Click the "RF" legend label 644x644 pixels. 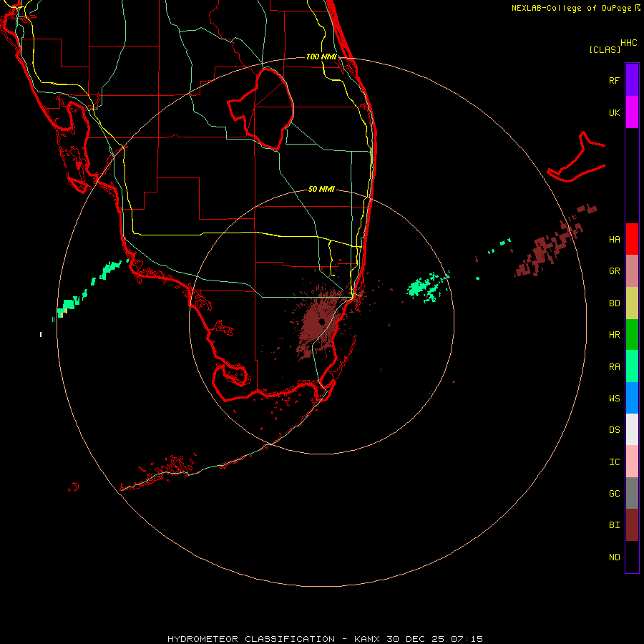tap(614, 80)
